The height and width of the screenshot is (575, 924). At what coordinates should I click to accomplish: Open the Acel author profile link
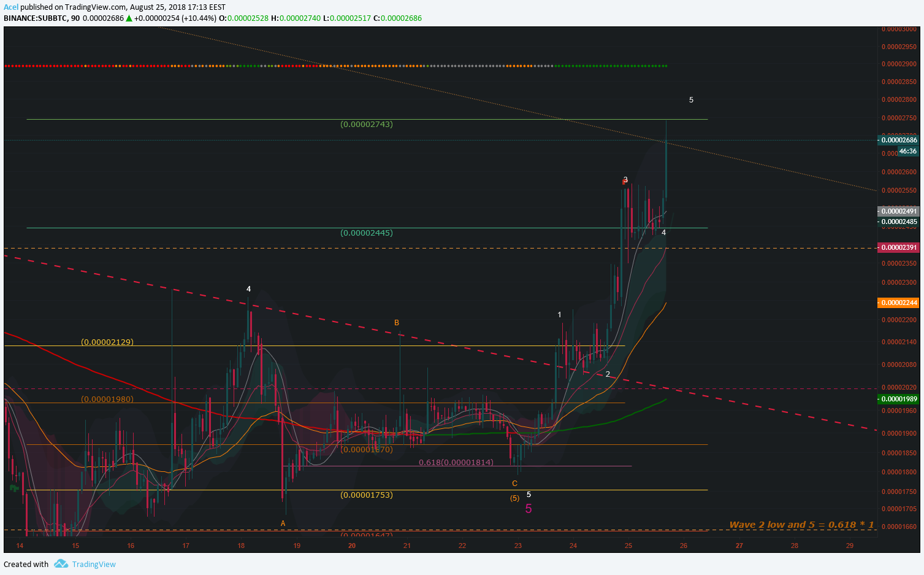(x=11, y=7)
